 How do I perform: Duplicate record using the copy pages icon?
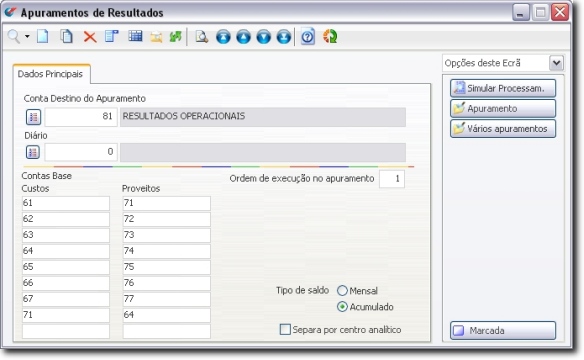point(67,36)
